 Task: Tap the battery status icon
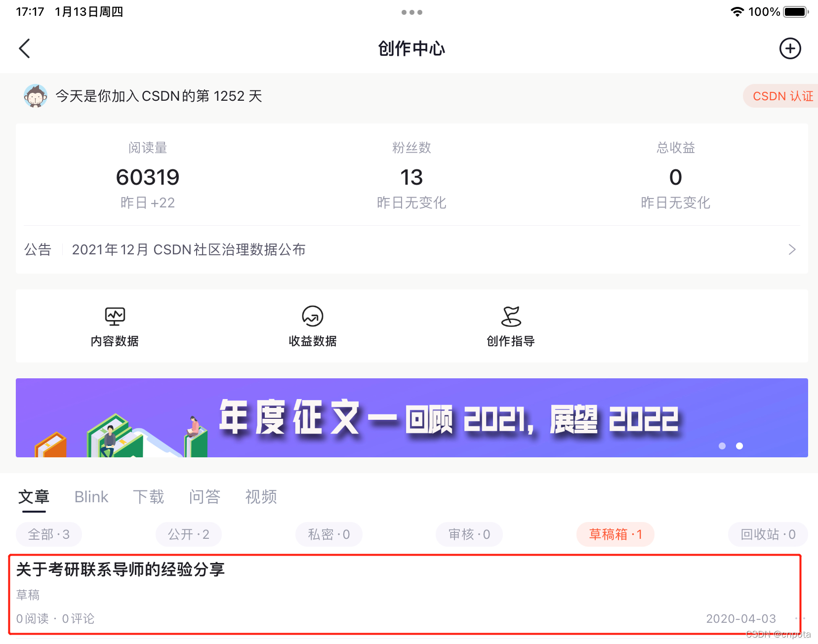796,12
